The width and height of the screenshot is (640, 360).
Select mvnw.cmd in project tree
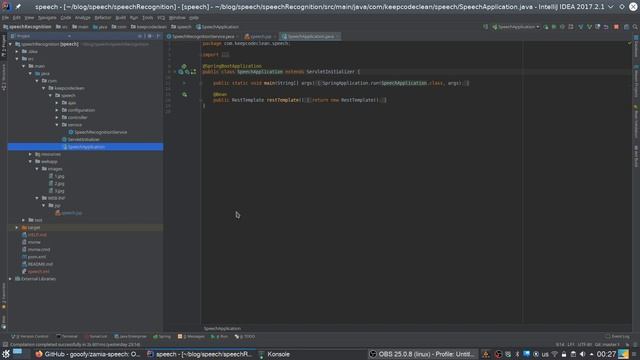coord(36,250)
